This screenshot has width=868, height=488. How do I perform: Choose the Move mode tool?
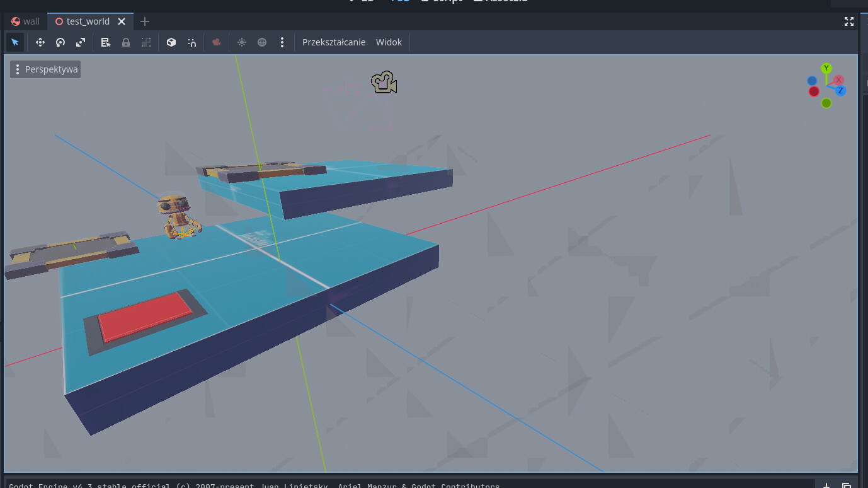40,42
